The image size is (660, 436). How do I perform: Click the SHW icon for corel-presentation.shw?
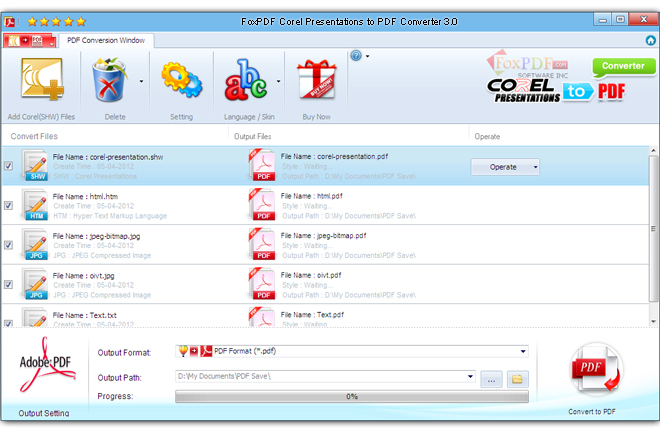(x=35, y=166)
